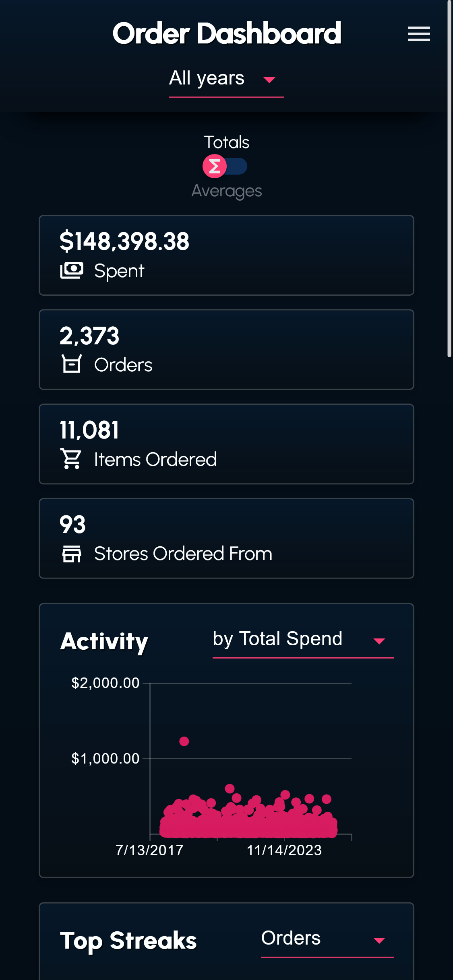Screen dimensions: 453x980
Task: Select the Totals label
Action: coord(226,142)
